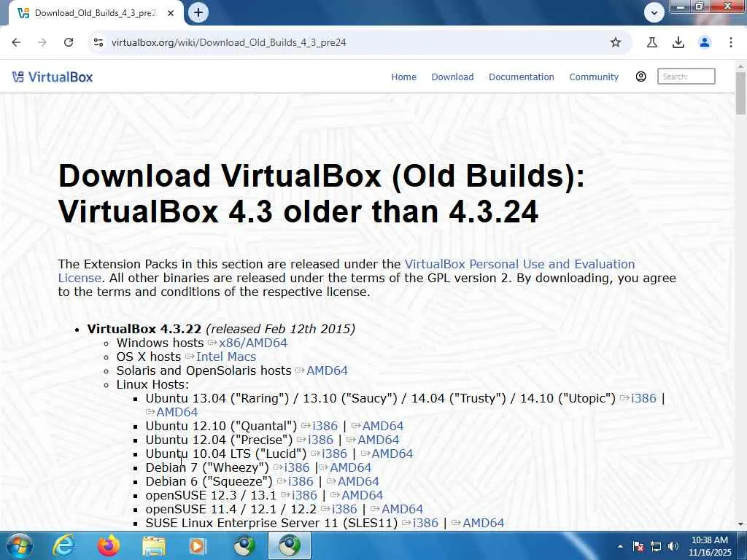Image resolution: width=747 pixels, height=560 pixels.
Task: Download Ubuntu 10.04 Lucid i386 package
Action: pos(334,454)
